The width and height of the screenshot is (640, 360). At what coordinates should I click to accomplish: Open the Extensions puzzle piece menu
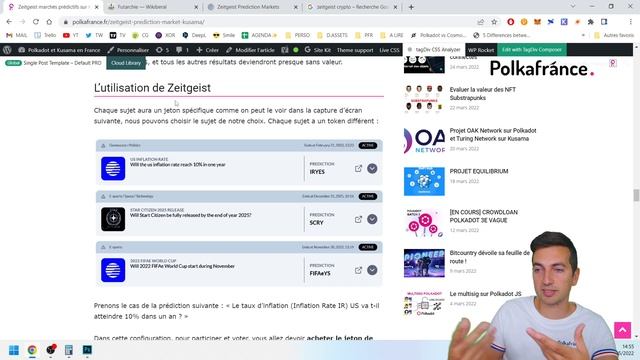pos(591,22)
